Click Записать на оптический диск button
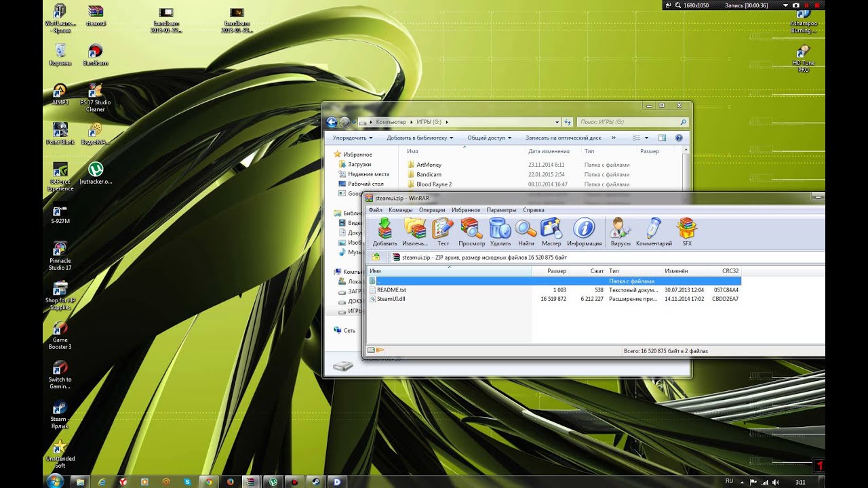 pos(563,138)
